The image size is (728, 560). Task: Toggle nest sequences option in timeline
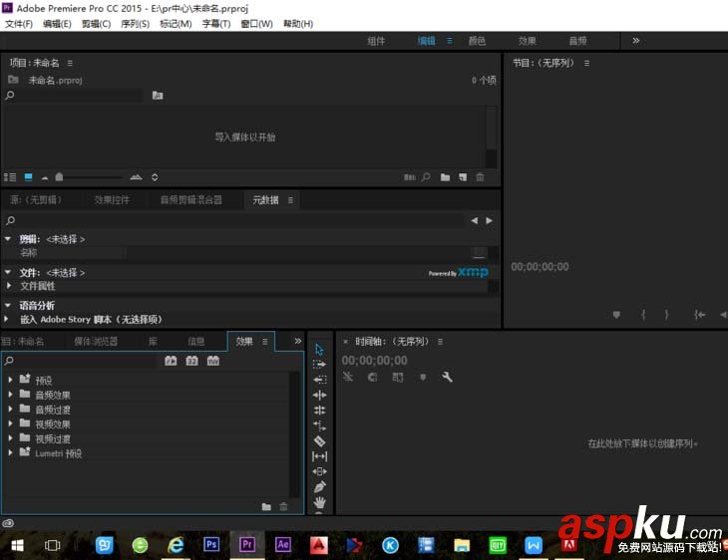pyautogui.click(x=348, y=377)
